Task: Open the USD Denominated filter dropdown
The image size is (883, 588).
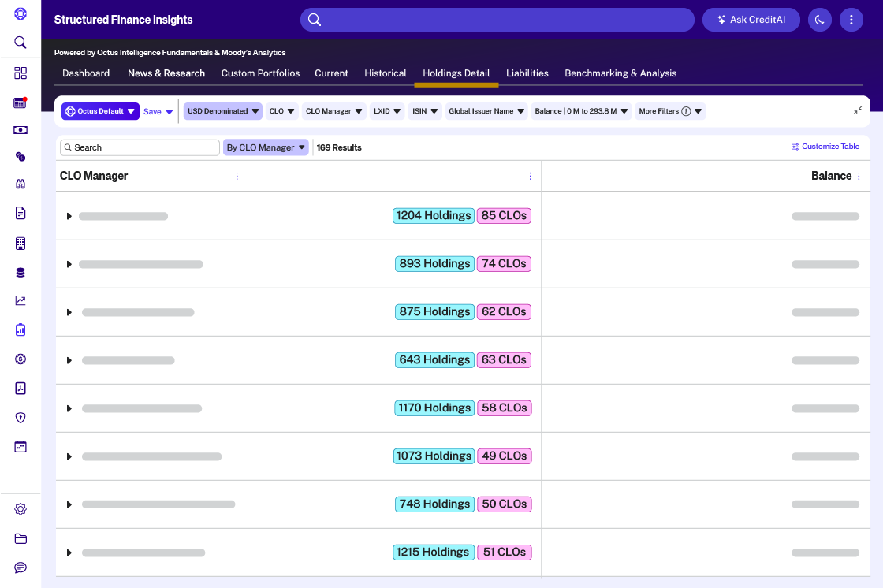Action: tap(223, 111)
